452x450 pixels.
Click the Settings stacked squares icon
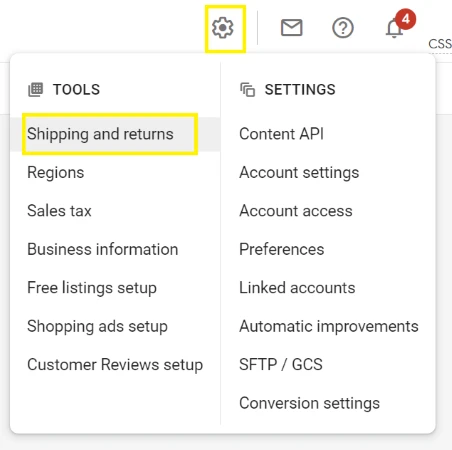[248, 90]
